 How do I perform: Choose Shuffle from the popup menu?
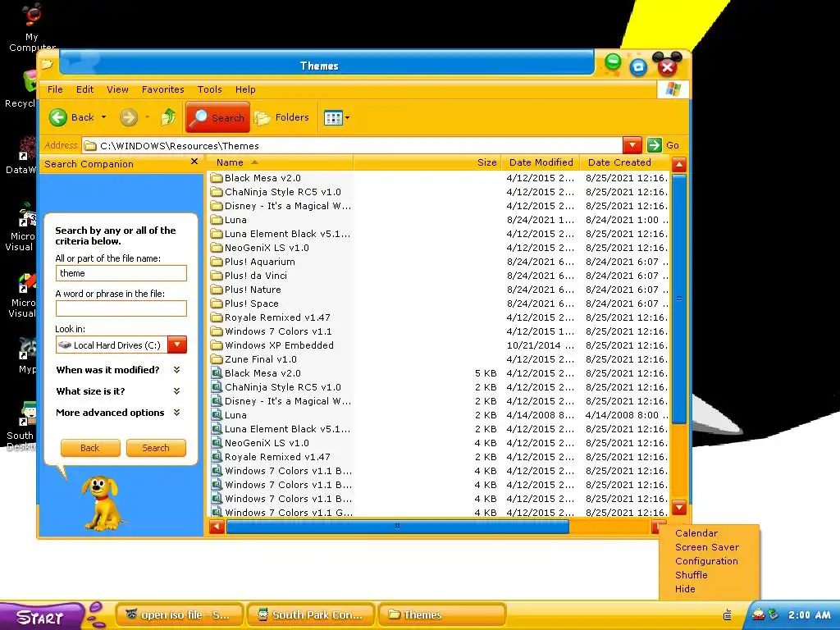(691, 575)
